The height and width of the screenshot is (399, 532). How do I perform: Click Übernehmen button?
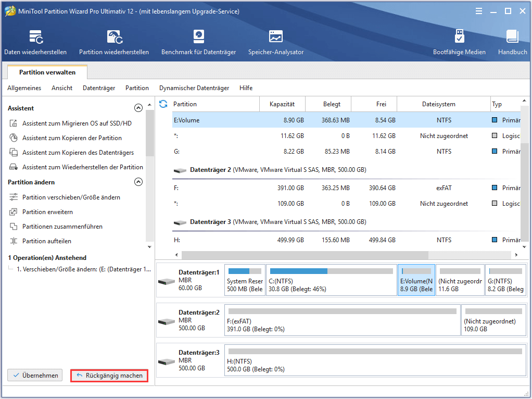pyautogui.click(x=35, y=375)
